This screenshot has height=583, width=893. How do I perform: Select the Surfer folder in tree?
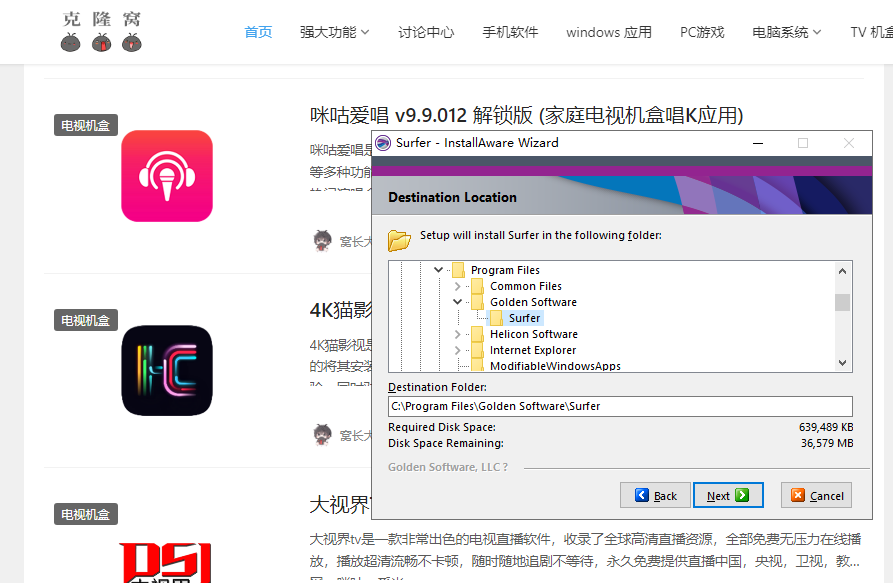tap(525, 318)
